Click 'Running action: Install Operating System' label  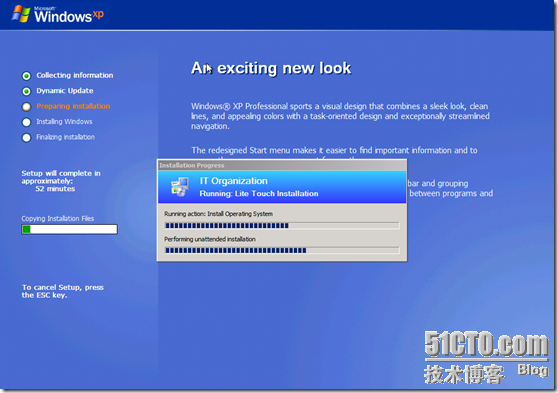pos(219,214)
